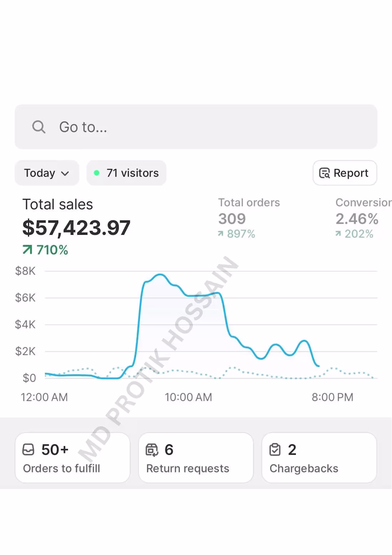
Task: Expand the Today date range chevron
Action: click(65, 173)
